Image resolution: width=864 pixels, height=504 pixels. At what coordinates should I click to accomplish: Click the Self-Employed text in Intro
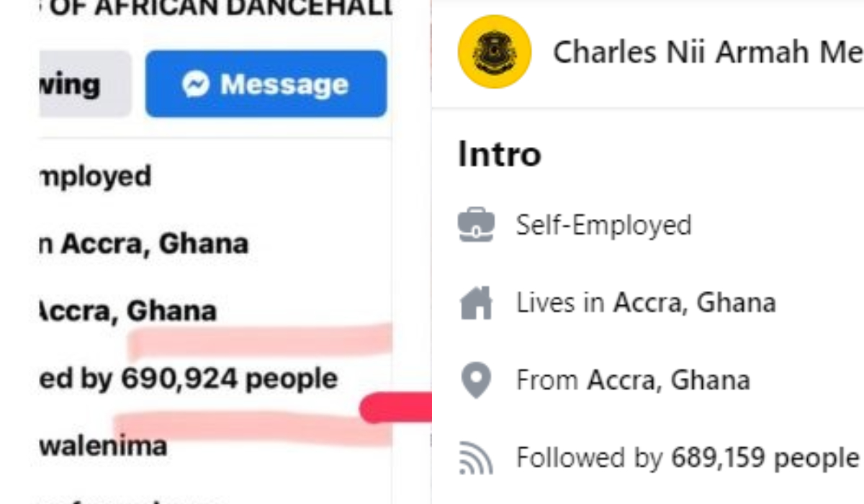coord(603,225)
